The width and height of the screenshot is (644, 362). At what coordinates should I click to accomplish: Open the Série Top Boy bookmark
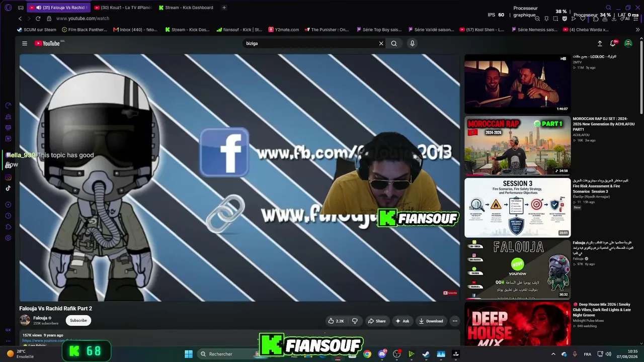click(x=378, y=30)
